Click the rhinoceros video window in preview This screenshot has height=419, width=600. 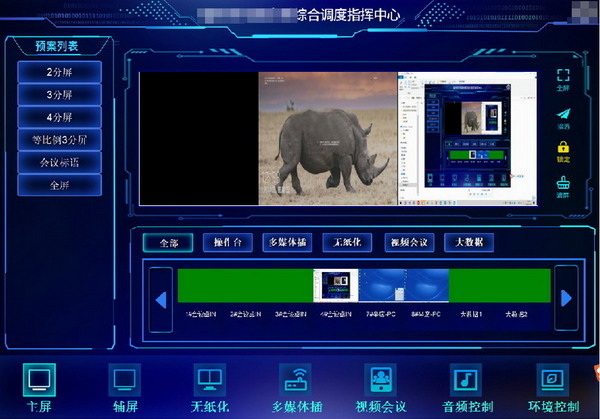point(327,138)
